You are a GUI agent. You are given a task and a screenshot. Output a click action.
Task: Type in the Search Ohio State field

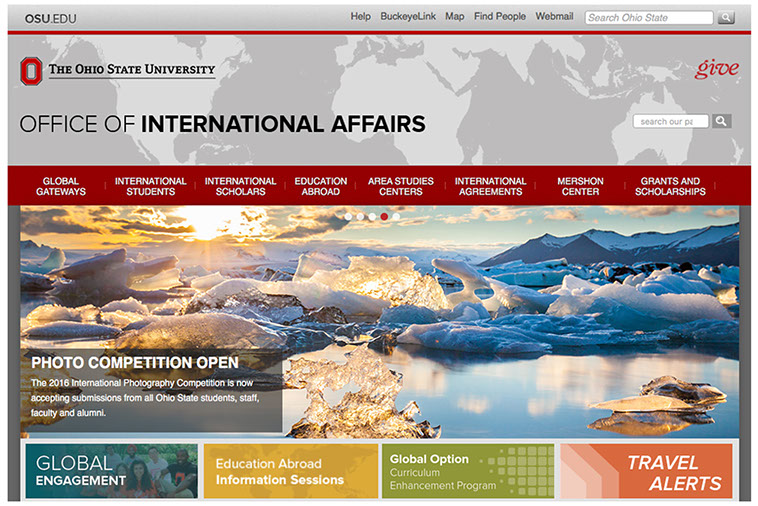click(x=647, y=17)
